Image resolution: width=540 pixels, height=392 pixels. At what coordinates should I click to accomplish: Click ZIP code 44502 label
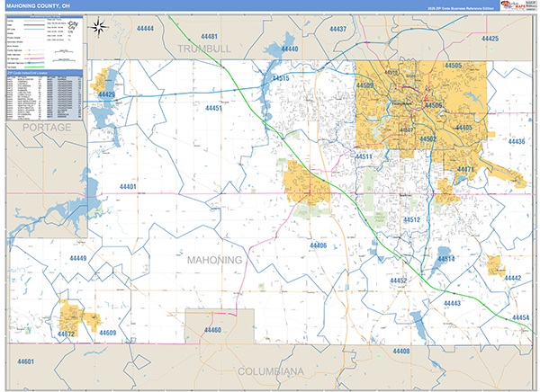tap(428, 139)
